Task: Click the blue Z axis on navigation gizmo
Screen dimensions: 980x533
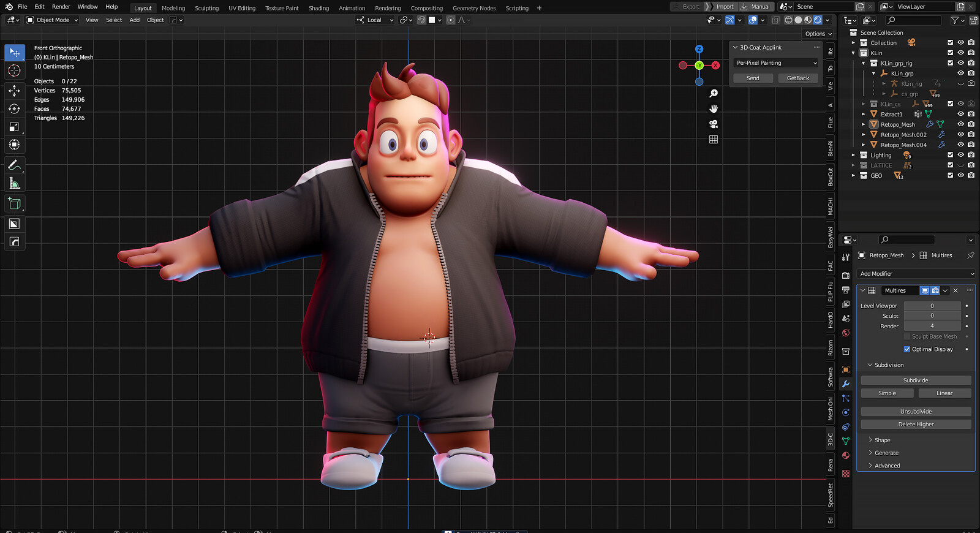Action: click(x=699, y=49)
